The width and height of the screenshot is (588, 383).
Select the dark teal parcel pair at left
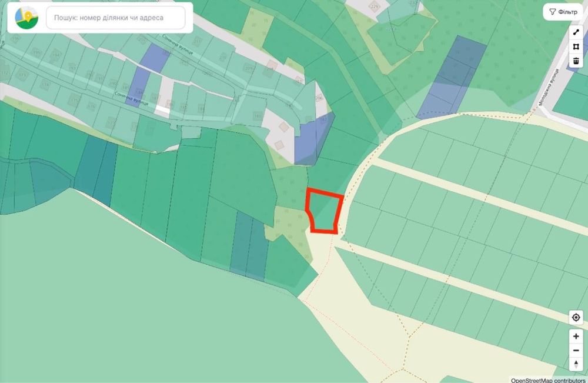96,169
